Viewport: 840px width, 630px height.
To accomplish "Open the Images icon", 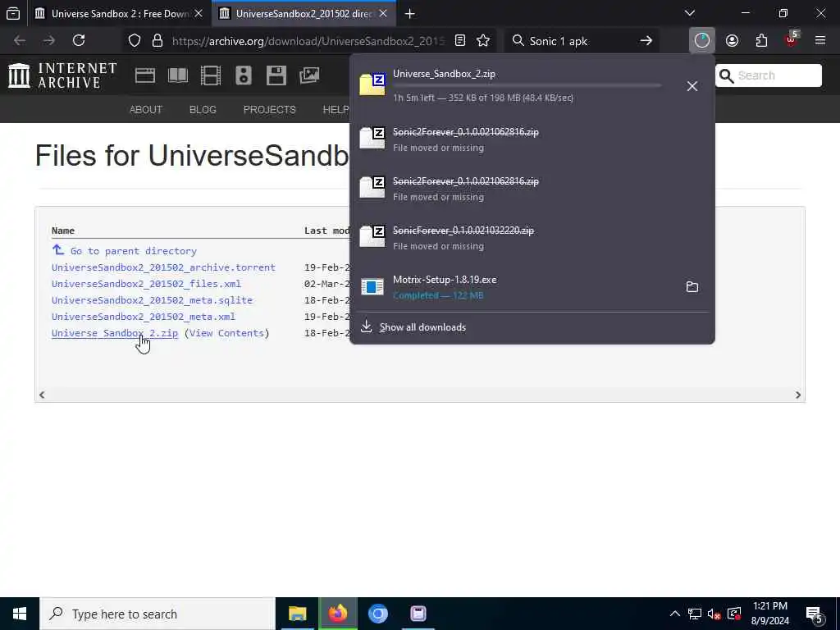I will (309, 75).
